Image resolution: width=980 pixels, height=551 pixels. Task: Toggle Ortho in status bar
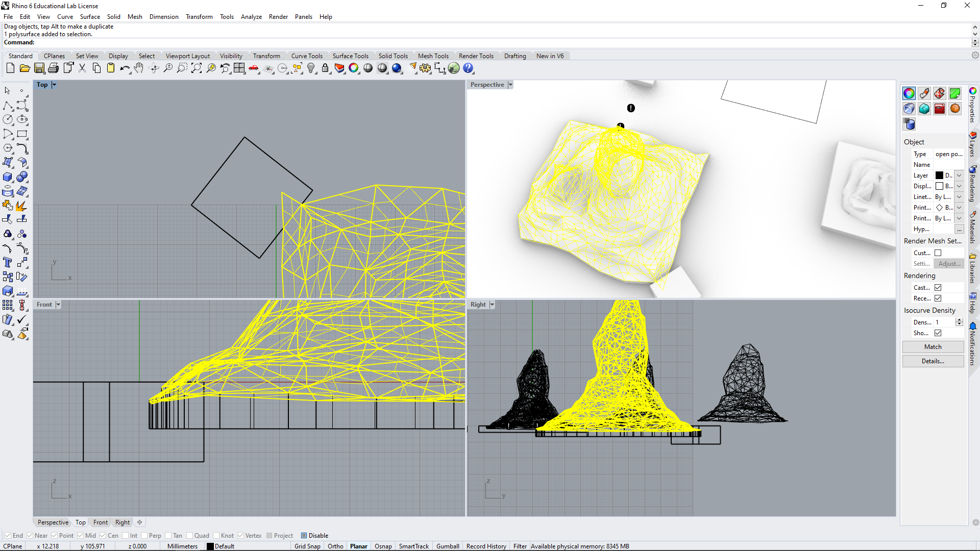[335, 546]
